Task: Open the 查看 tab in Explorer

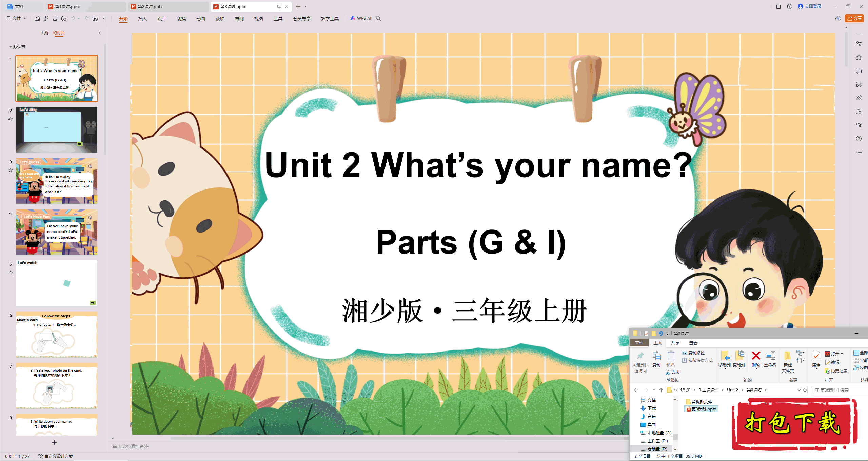Action: pyautogui.click(x=693, y=343)
